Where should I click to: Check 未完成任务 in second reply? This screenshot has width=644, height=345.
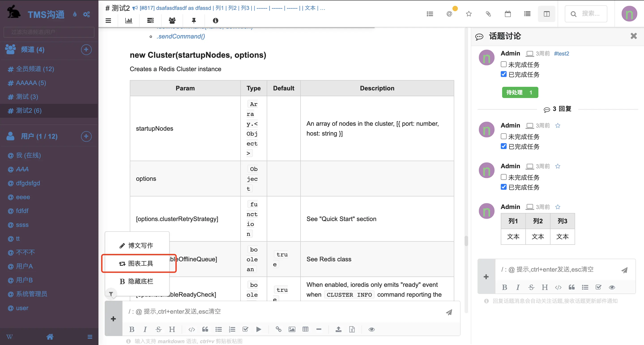tap(503, 177)
